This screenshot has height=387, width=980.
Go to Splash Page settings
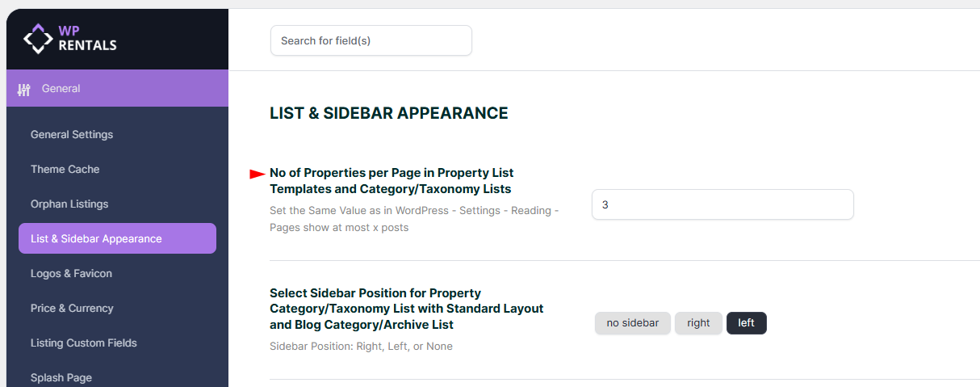coord(61,377)
